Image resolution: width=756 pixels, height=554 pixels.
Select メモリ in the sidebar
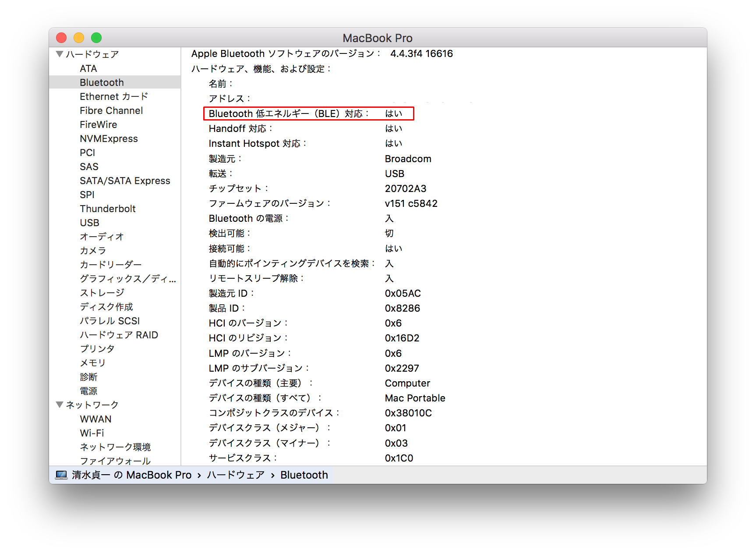pyautogui.click(x=92, y=363)
